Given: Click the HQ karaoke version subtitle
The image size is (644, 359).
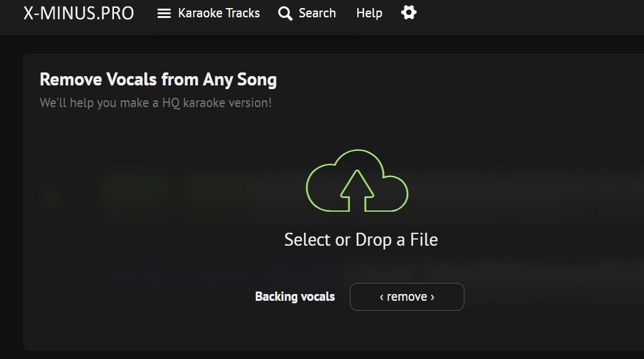Looking at the screenshot, I should pyautogui.click(x=155, y=103).
